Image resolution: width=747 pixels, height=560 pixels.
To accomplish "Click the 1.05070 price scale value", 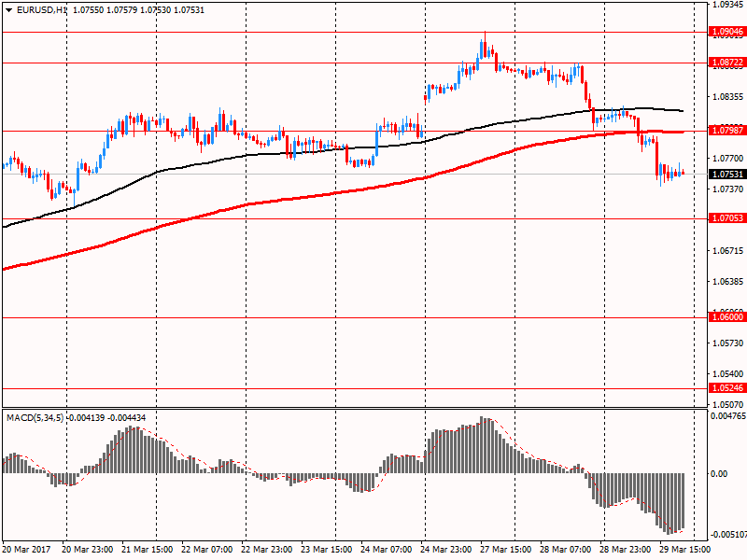I will click(x=727, y=405).
